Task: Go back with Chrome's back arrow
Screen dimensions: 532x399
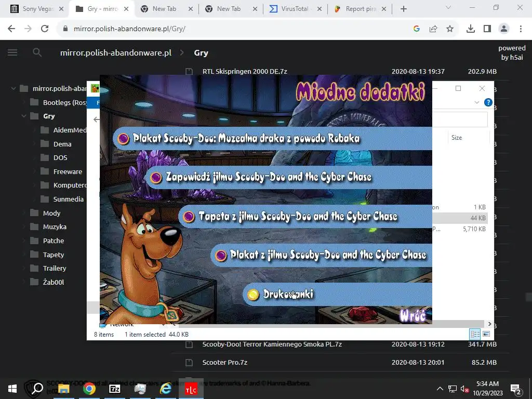Action: point(11,29)
